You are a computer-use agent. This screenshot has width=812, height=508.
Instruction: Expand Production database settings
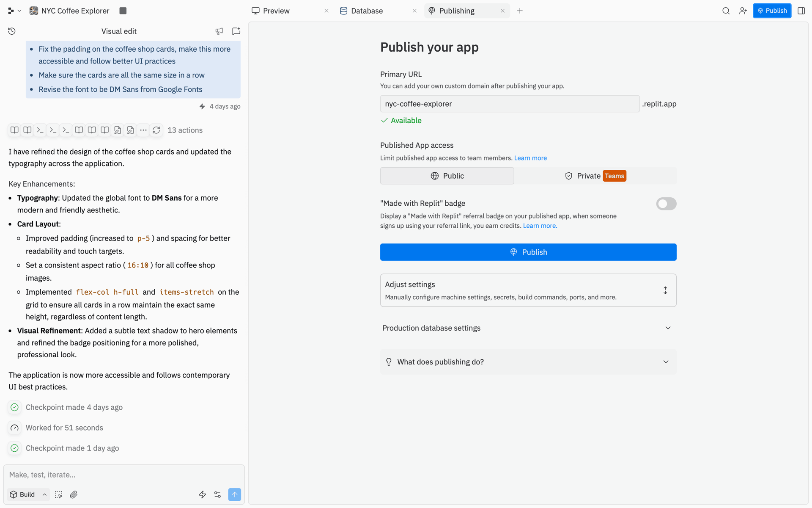[x=528, y=328]
